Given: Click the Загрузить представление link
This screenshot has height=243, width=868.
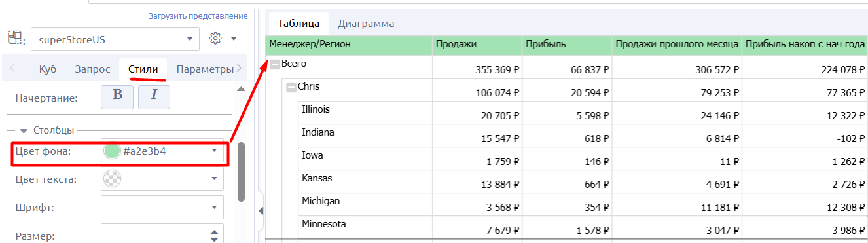Looking at the screenshot, I should [x=198, y=16].
